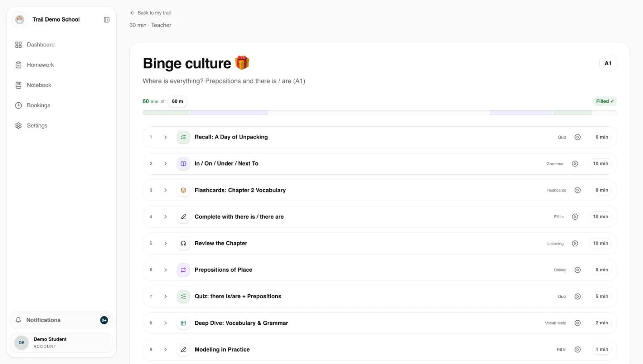Click the flashcards stack icon for Chapter 2 Vocabulary
Image resolution: width=643 pixels, height=364 pixels.
183,190
